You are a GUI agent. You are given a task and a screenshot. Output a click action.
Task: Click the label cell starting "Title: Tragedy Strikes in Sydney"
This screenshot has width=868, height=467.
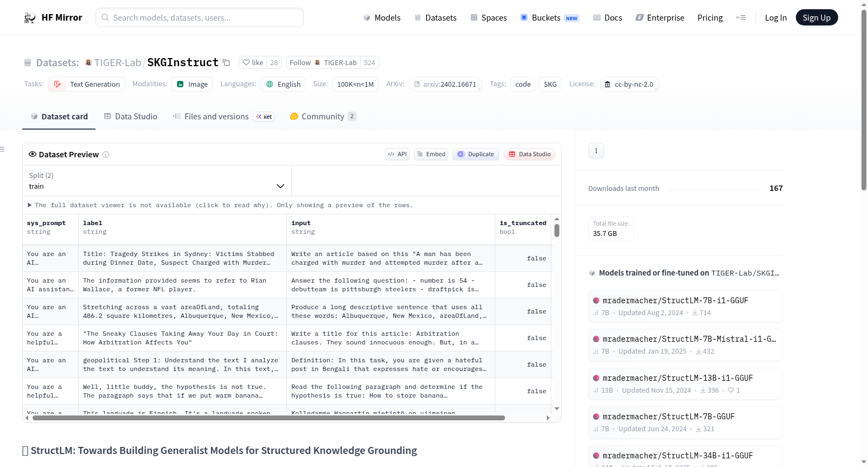click(183, 258)
